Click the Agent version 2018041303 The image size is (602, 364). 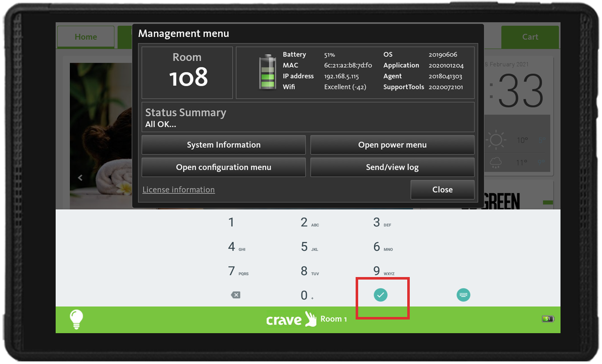tap(445, 76)
